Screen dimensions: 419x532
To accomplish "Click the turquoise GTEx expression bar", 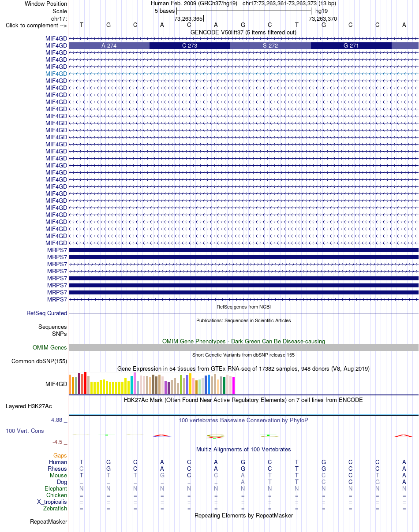I will 132,385.
